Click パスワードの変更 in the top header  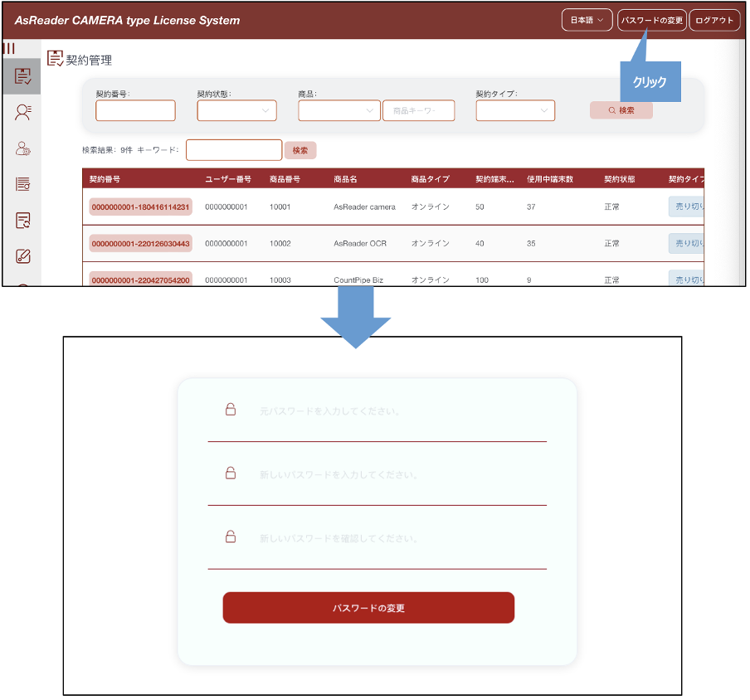point(651,20)
